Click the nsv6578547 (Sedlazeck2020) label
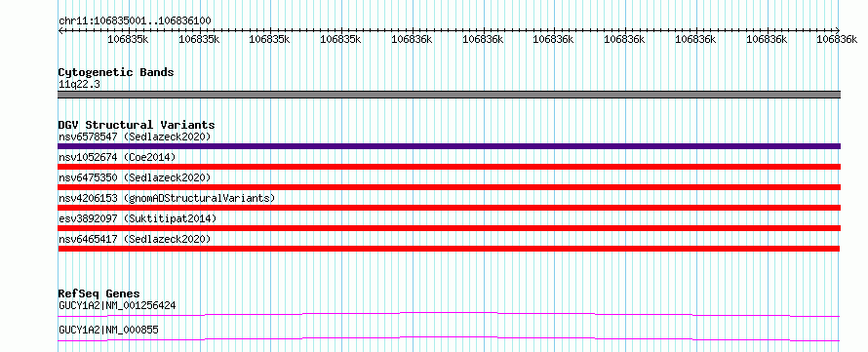The height and width of the screenshot is (352, 868). (x=135, y=137)
